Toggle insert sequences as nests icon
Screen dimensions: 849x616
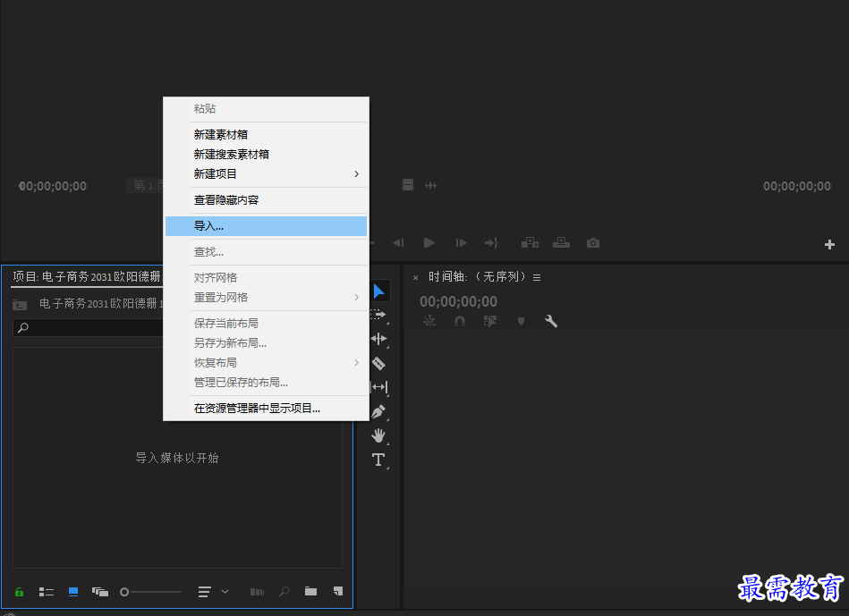coord(429,321)
